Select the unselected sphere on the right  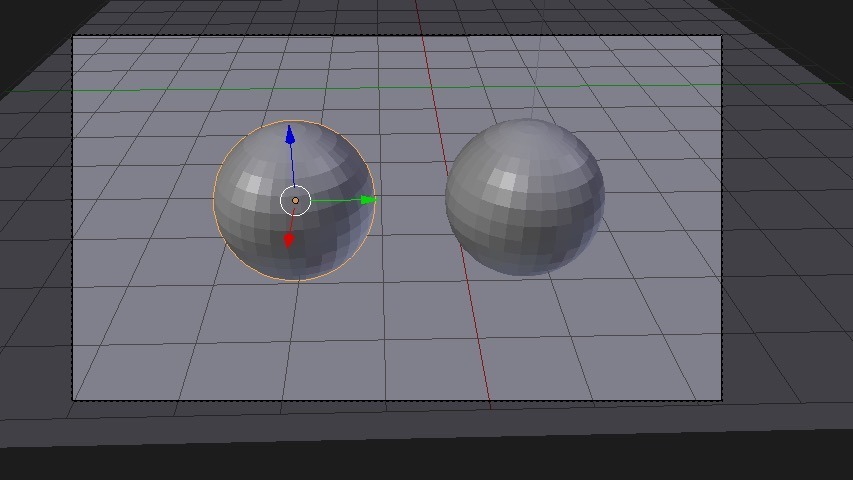click(525, 197)
